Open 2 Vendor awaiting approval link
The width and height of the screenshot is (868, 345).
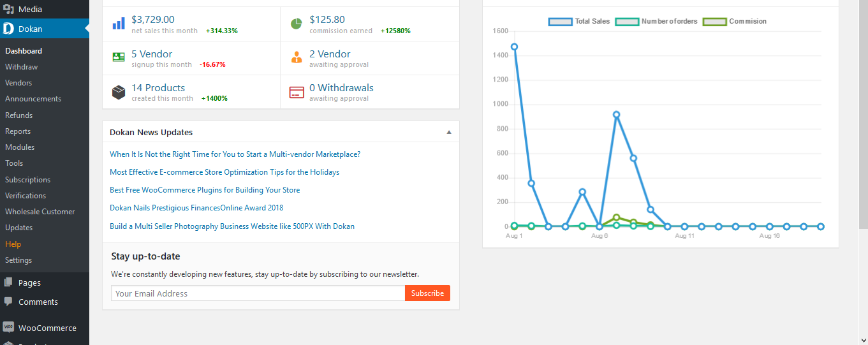330,54
